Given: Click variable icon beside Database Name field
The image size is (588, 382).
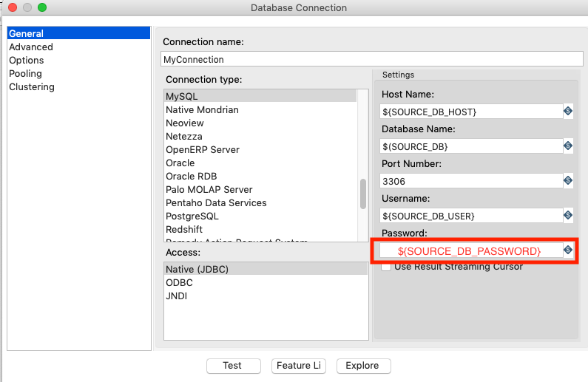Looking at the screenshot, I should [568, 146].
